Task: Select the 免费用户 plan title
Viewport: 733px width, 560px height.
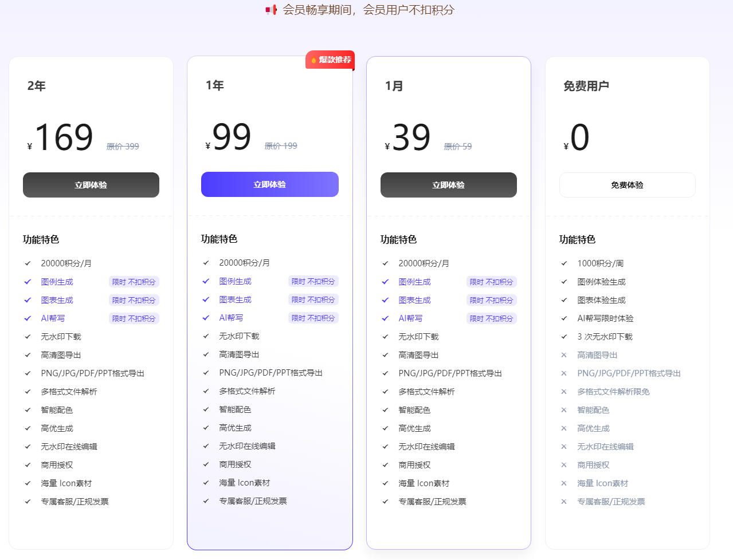Action: pyautogui.click(x=586, y=86)
